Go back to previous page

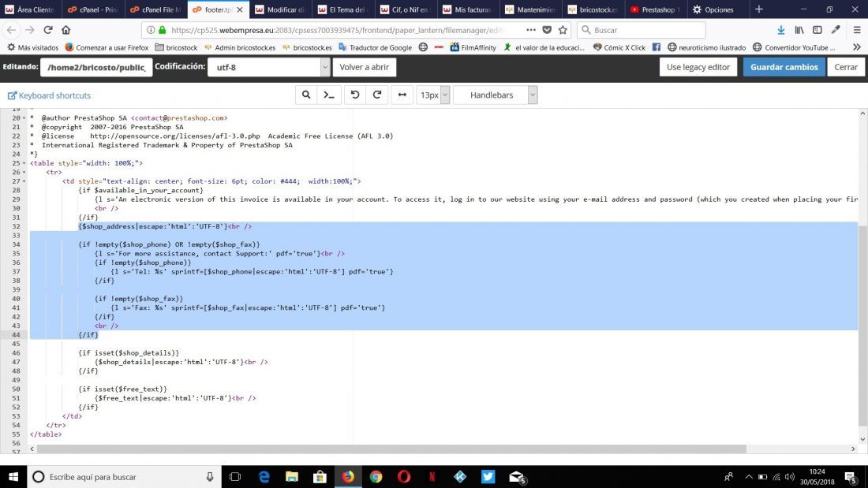pos(12,30)
